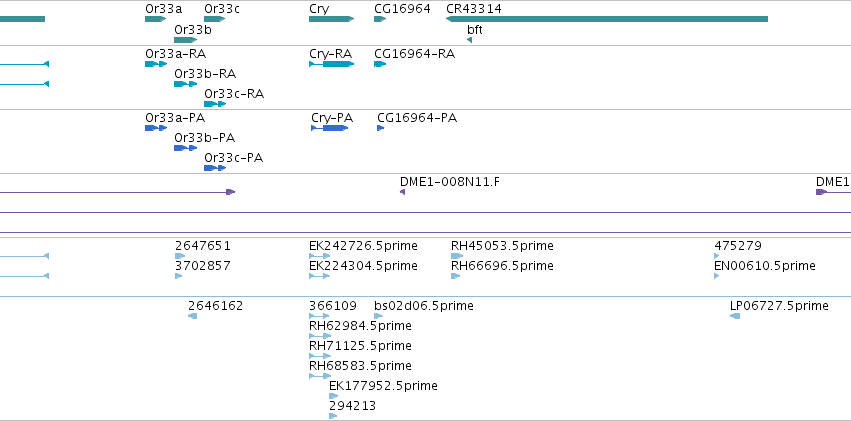Select the CG16964-PA small arrow
Viewport: 851px width, 421px height.
point(380,128)
